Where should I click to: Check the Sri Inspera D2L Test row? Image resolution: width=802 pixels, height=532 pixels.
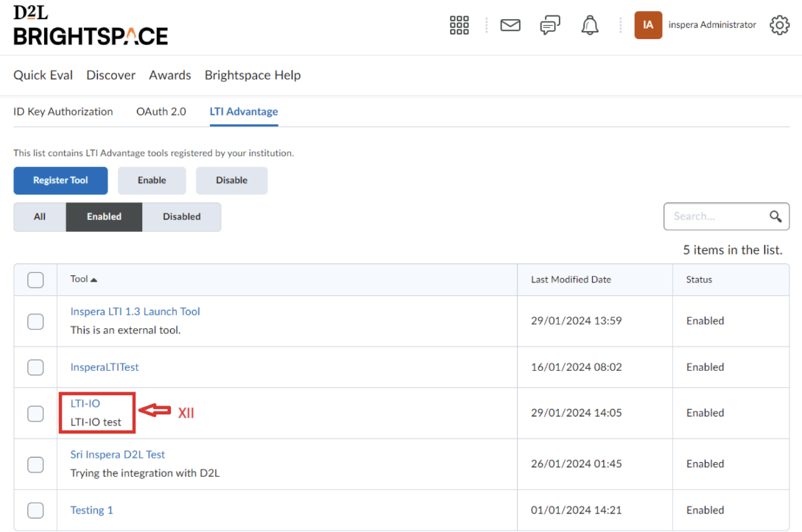click(35, 464)
